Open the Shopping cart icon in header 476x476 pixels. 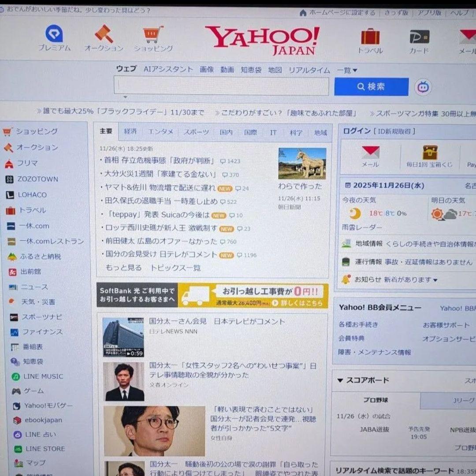[153, 34]
